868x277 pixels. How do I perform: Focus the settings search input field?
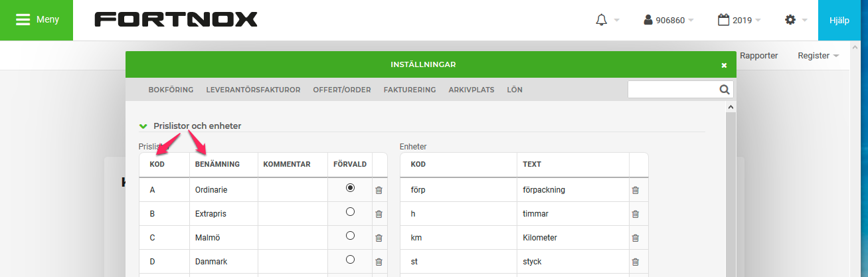(673, 89)
